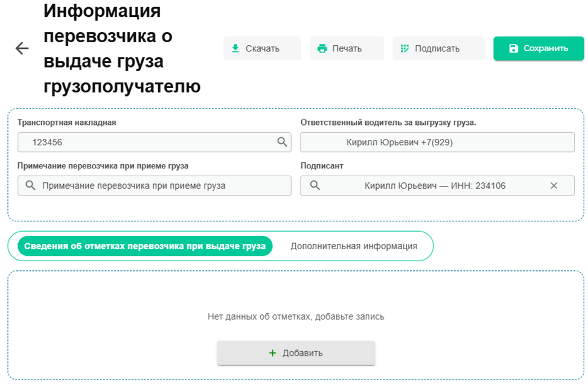The height and width of the screenshot is (385, 588).
Task: Focus the Транспортная накладная field with 123456
Action: 145,142
